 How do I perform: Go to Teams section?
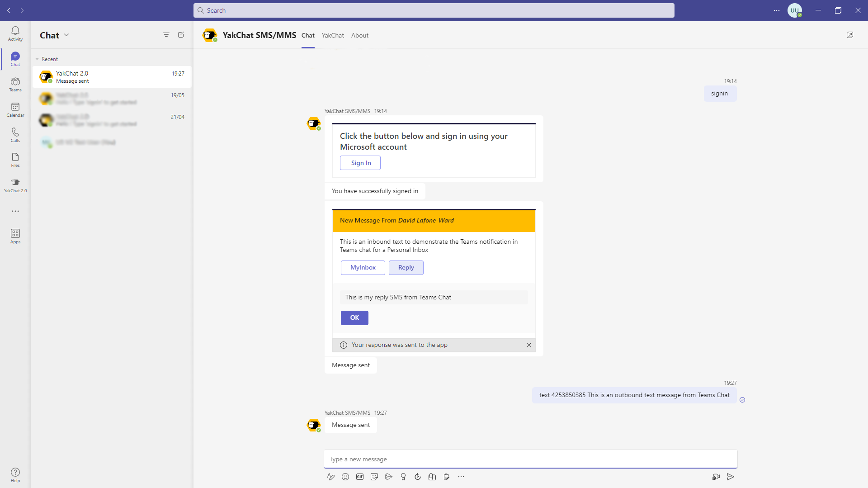[x=15, y=84]
